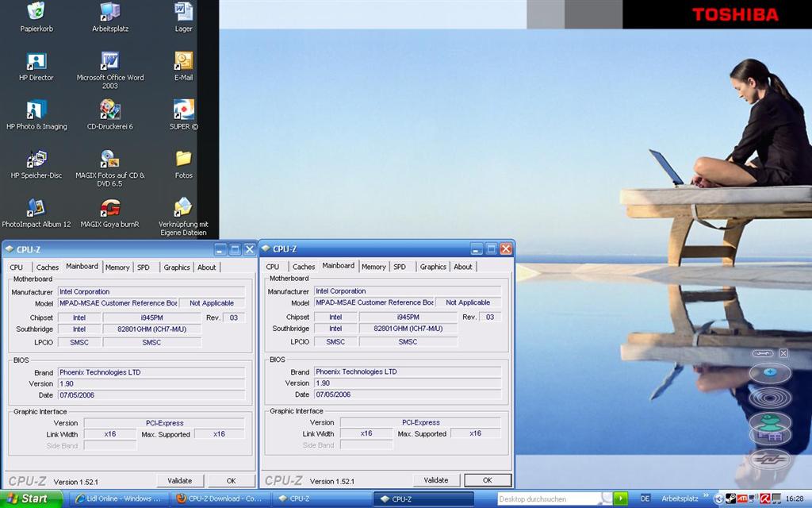Click Phoenix Technologies LTD in left CPU-Z

click(151, 372)
